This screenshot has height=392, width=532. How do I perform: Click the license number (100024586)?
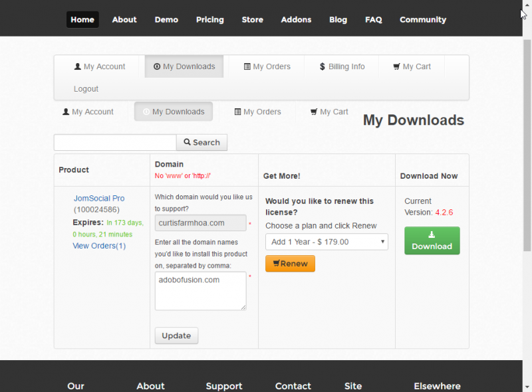[96, 209]
